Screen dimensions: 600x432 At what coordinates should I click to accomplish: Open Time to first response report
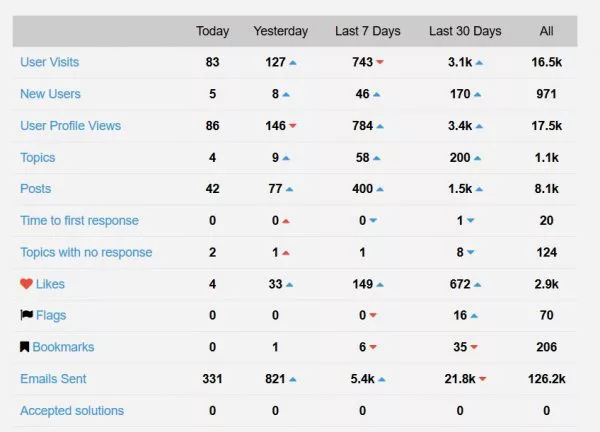79,220
